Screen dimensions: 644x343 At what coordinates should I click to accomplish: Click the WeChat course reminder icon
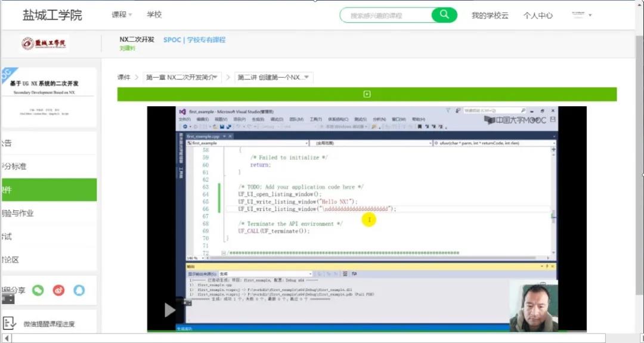[x=10, y=323]
